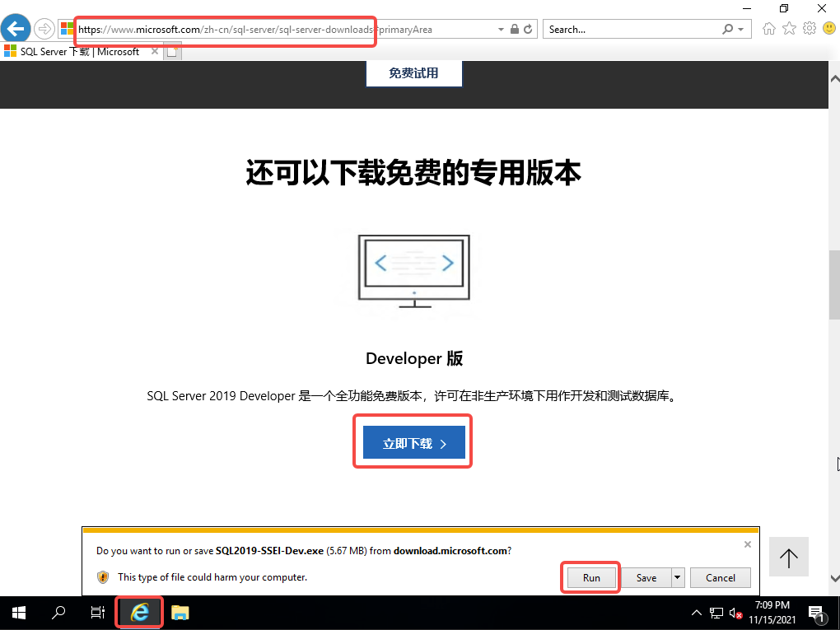Cancel the download prompt
Image resolution: width=840 pixels, height=630 pixels.
click(x=721, y=577)
